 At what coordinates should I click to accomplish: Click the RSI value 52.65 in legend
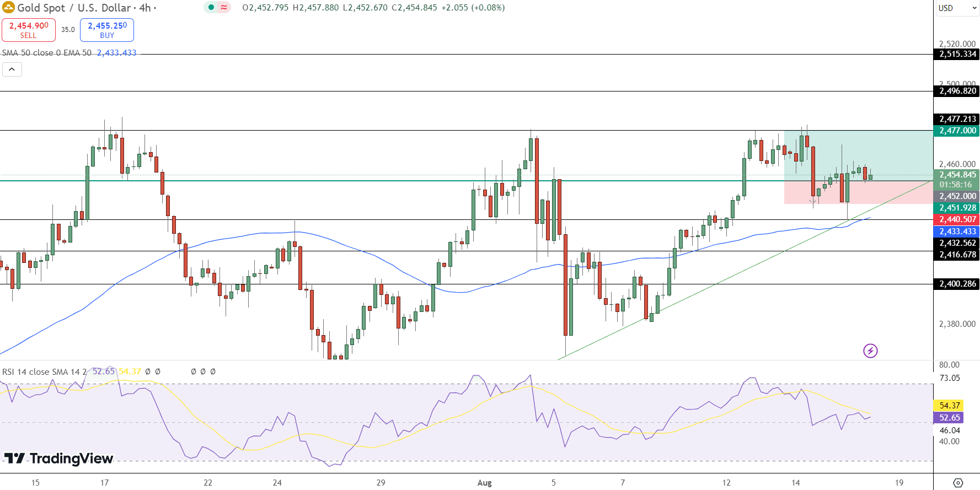(x=103, y=371)
